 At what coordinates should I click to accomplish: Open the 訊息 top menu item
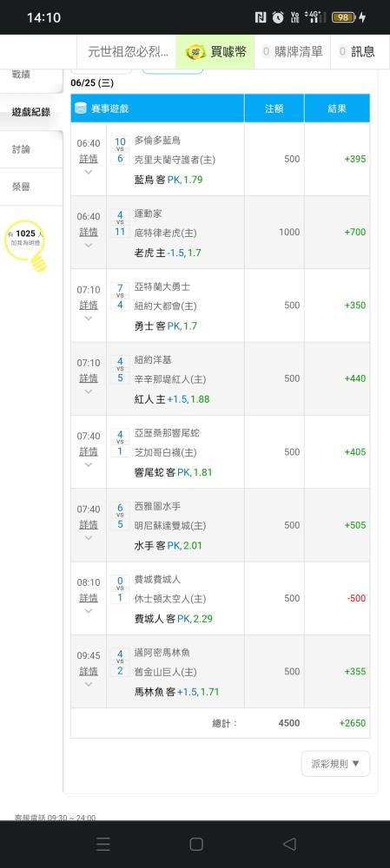[x=357, y=52]
